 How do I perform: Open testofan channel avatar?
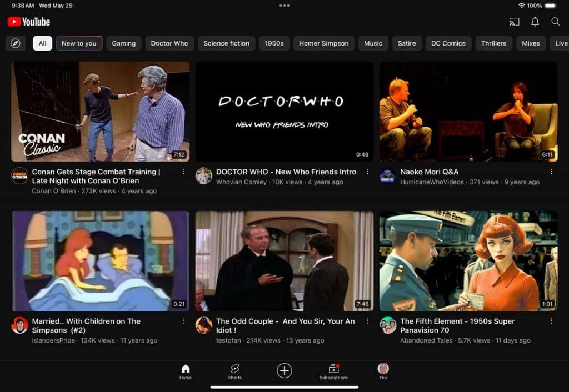(x=203, y=325)
